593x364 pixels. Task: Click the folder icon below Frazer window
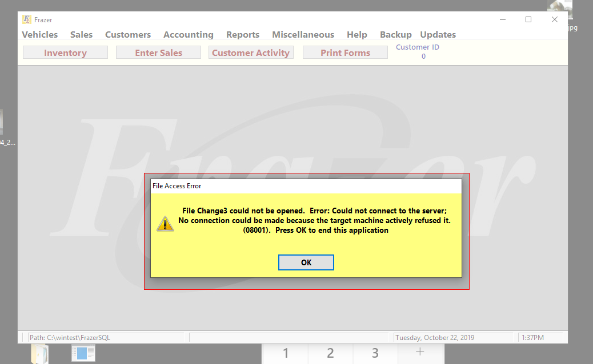40,354
